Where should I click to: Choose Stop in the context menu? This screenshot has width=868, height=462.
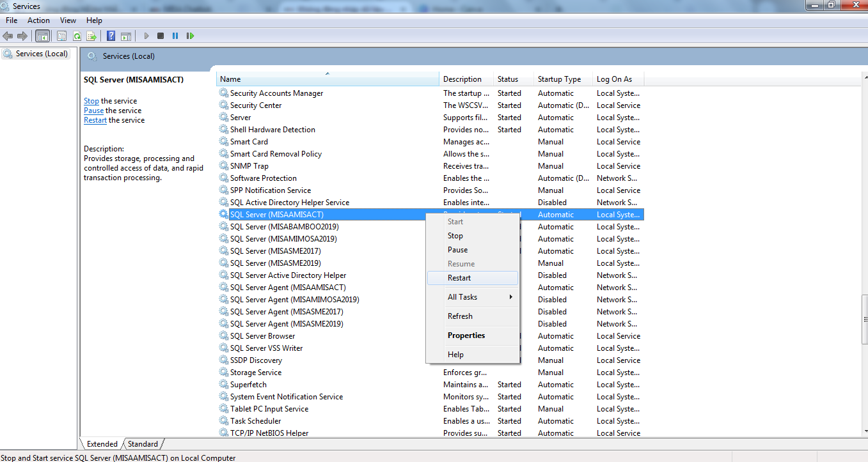click(472, 236)
